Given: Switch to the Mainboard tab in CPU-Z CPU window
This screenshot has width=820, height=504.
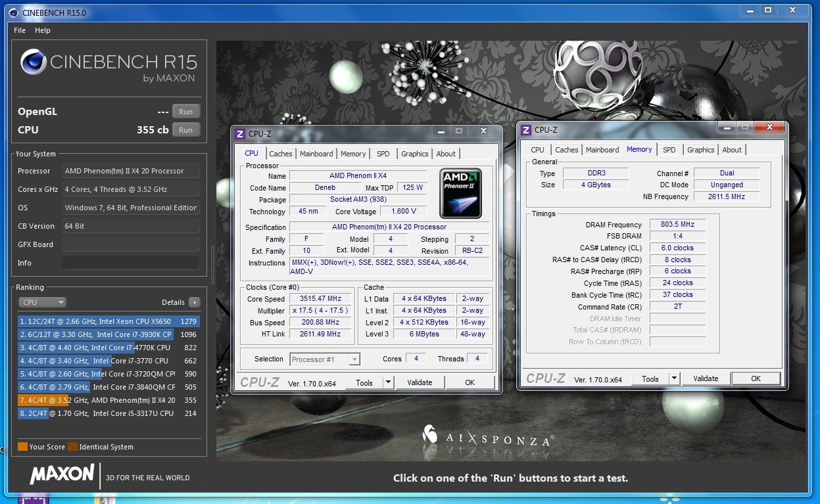Looking at the screenshot, I should point(316,154).
